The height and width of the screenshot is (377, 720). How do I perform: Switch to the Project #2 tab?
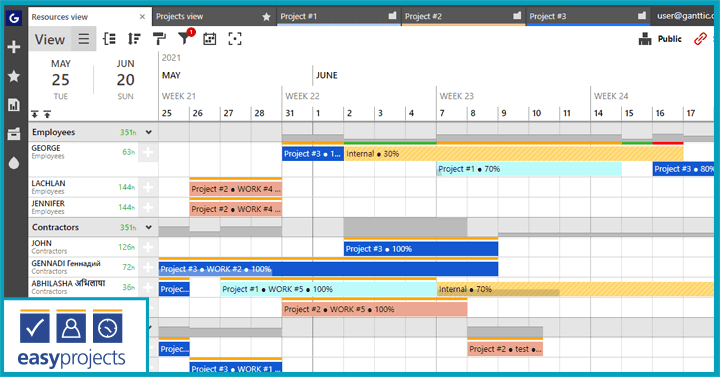click(464, 17)
